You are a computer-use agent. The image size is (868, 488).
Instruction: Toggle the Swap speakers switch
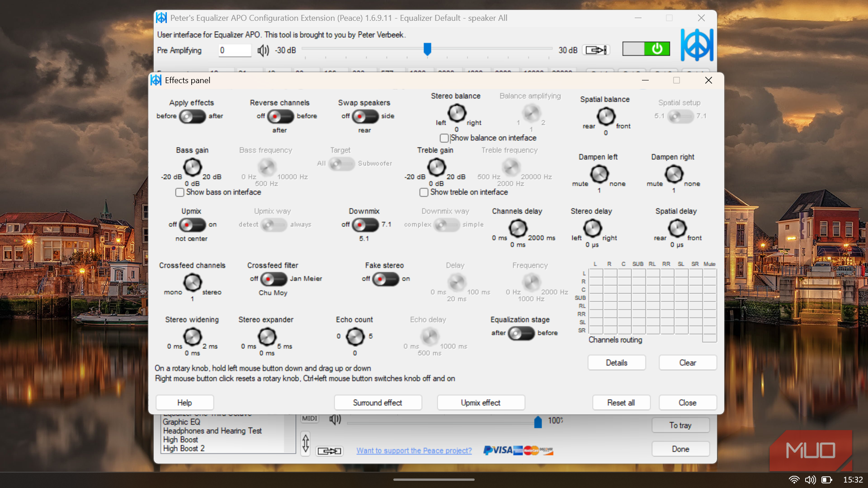click(365, 116)
